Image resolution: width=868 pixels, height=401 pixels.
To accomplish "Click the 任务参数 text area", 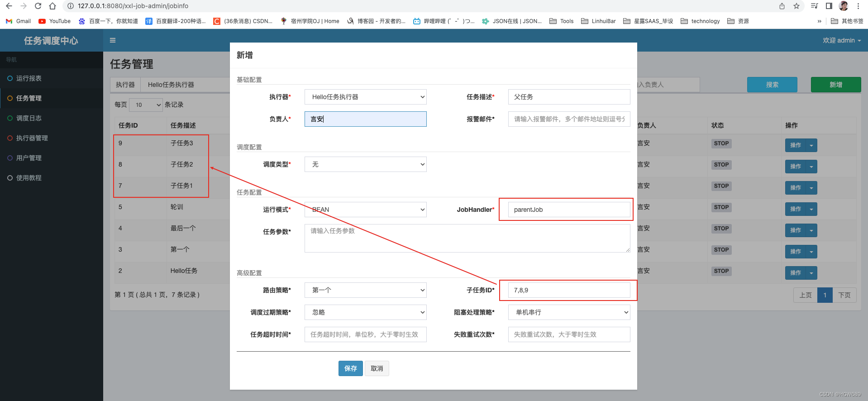I will coord(467,238).
